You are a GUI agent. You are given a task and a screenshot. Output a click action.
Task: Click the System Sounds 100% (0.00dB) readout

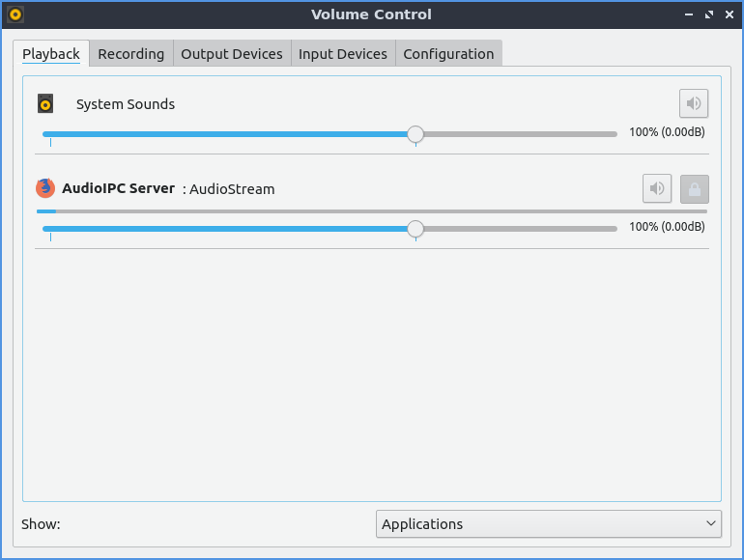[667, 132]
